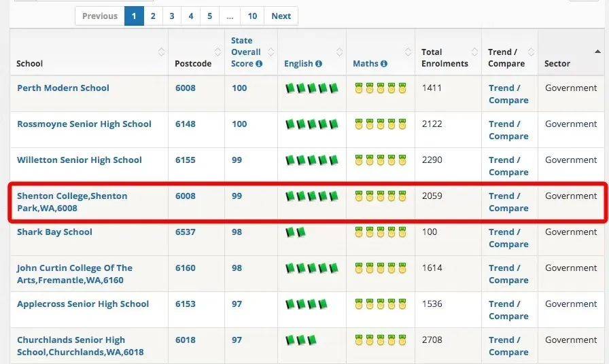Screen dimensions: 609x364
Task: Click postcode 6018 for Churchlands
Action: coord(186,340)
